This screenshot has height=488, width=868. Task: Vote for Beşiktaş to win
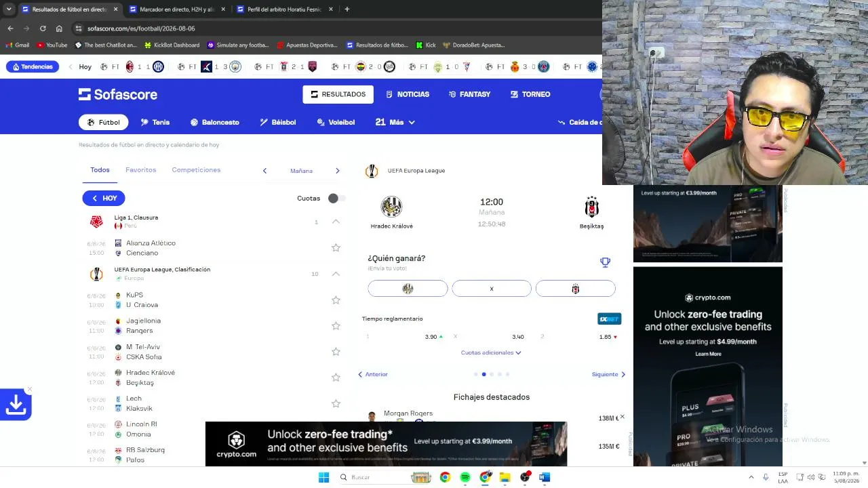coord(576,289)
